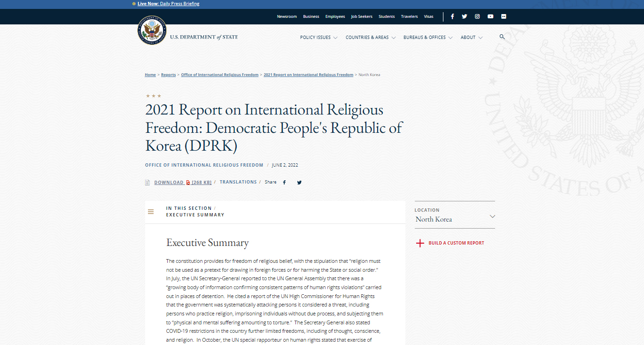This screenshot has height=345, width=644.
Task: Open State Department Instagram icon
Action: click(477, 16)
